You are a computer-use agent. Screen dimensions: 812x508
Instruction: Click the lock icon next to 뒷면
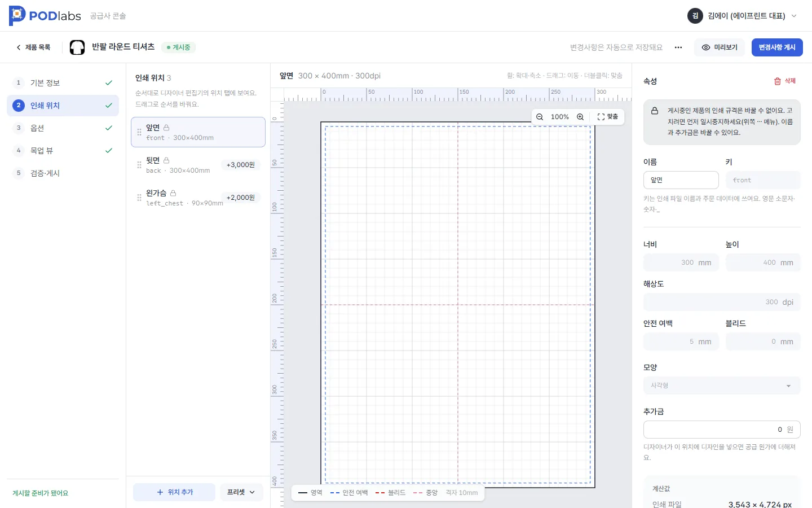tap(166, 160)
